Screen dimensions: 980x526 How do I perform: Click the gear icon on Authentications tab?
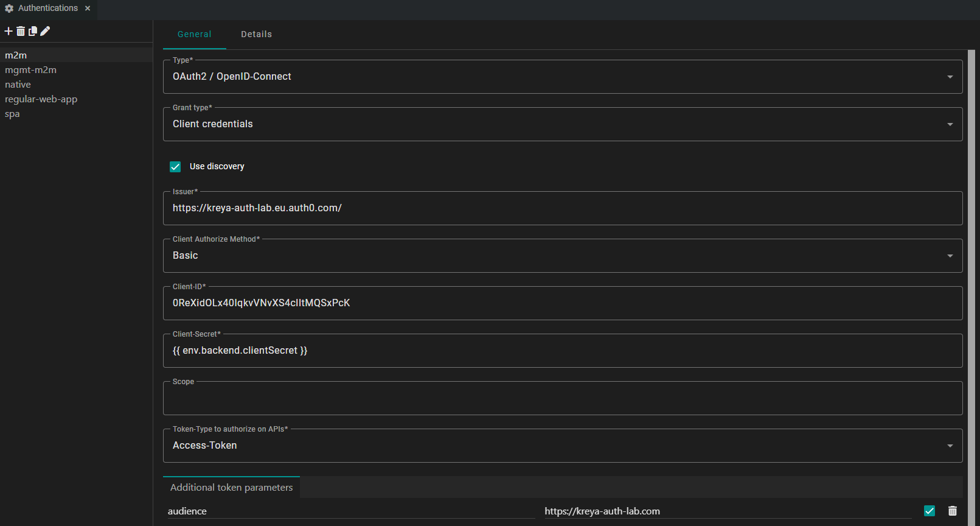point(9,9)
